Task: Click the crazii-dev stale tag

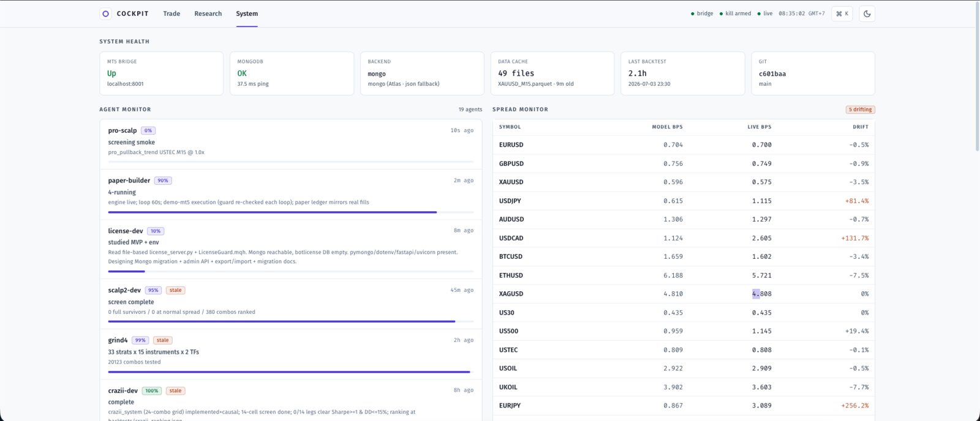Action: (175, 390)
